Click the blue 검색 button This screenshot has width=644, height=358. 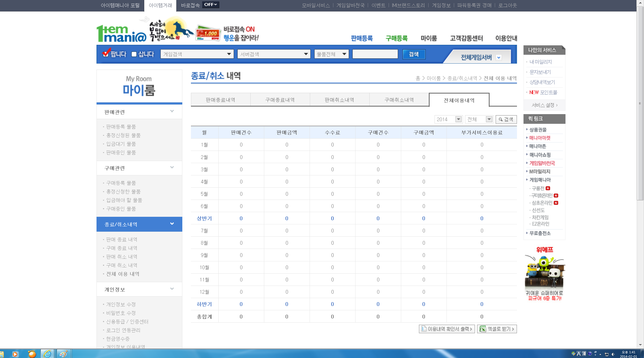tap(413, 54)
